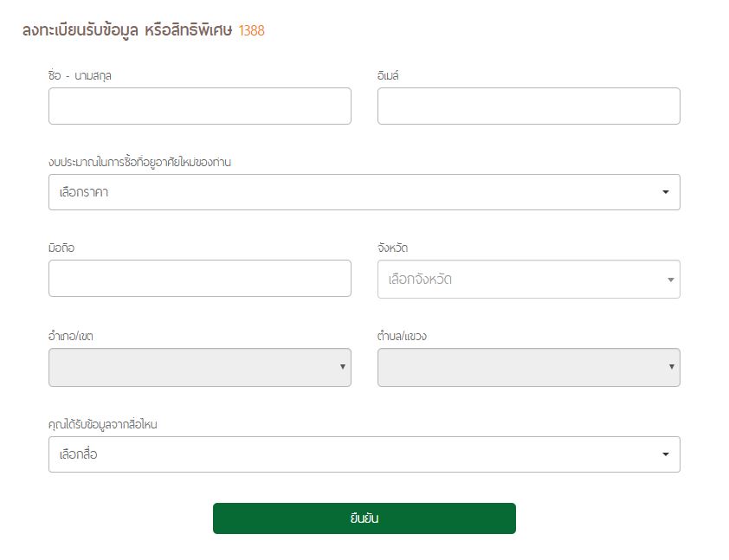Focus the อีเมล์ email text box
This screenshot has width=729, height=560.
[x=528, y=106]
